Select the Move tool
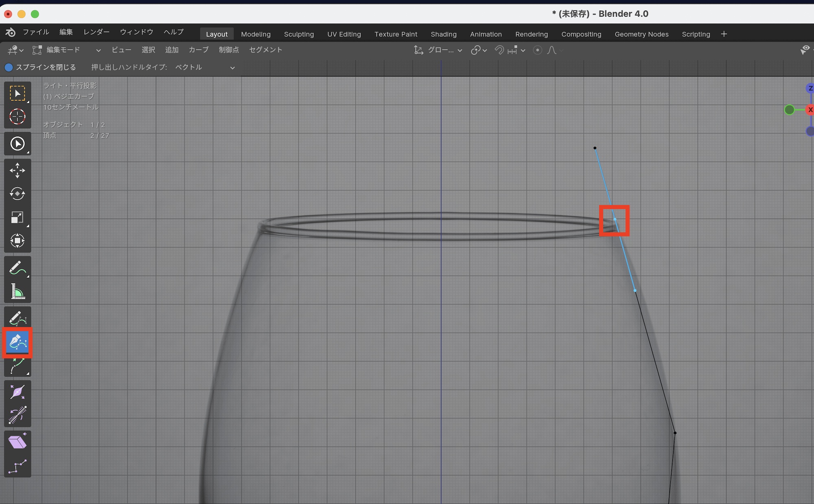Image resolution: width=814 pixels, height=504 pixels. (x=17, y=170)
